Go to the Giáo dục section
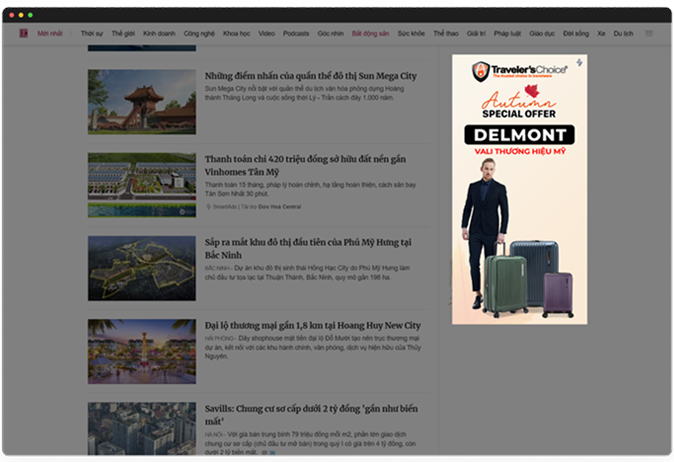 (542, 33)
